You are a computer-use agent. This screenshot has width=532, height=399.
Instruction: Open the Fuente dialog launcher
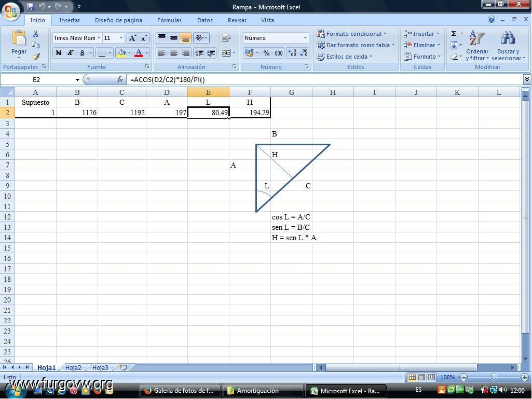tap(147, 66)
